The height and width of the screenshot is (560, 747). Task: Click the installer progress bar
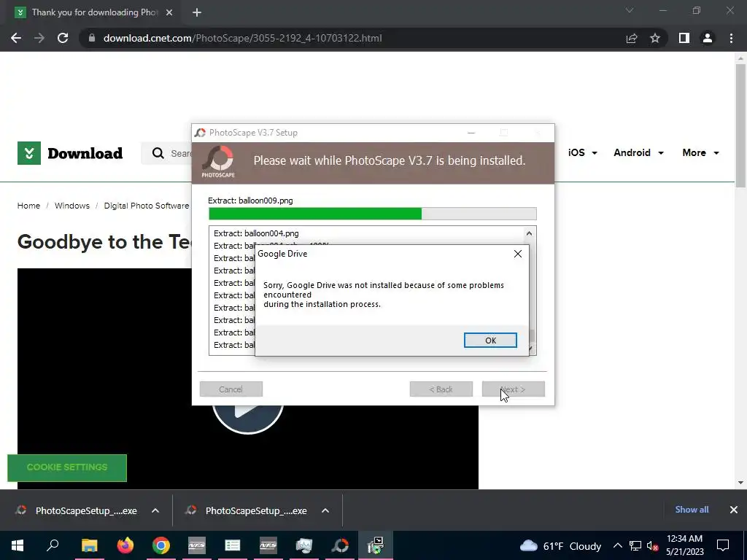coord(373,214)
